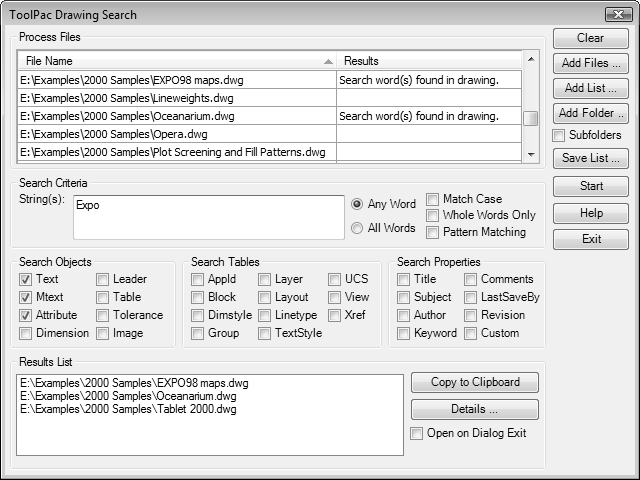Uncheck the Mtext search object

coord(25,297)
